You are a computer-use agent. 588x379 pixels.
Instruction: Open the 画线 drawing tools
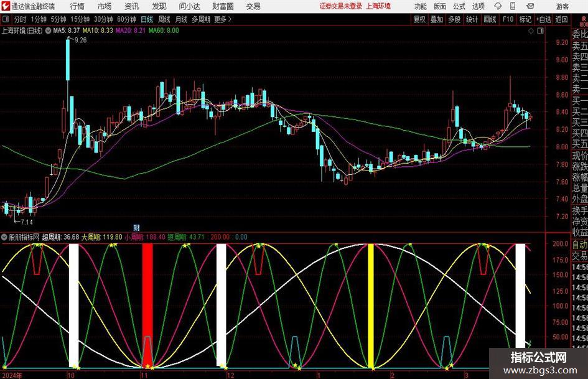490,19
